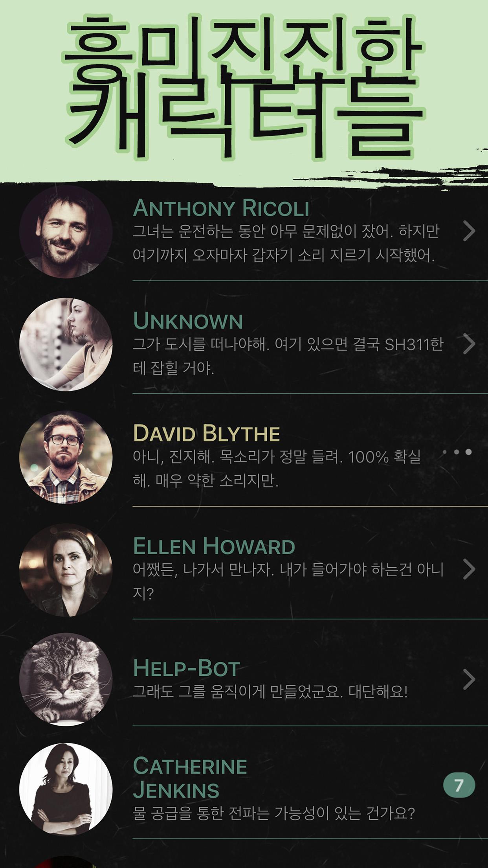Image resolution: width=488 pixels, height=868 pixels.
Task: Read Catherine Jenkins' water supply message
Action: (274, 813)
